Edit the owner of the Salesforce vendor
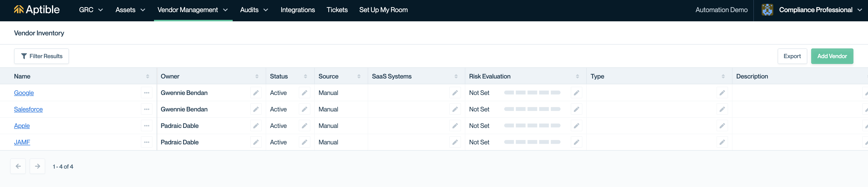 (x=256, y=109)
